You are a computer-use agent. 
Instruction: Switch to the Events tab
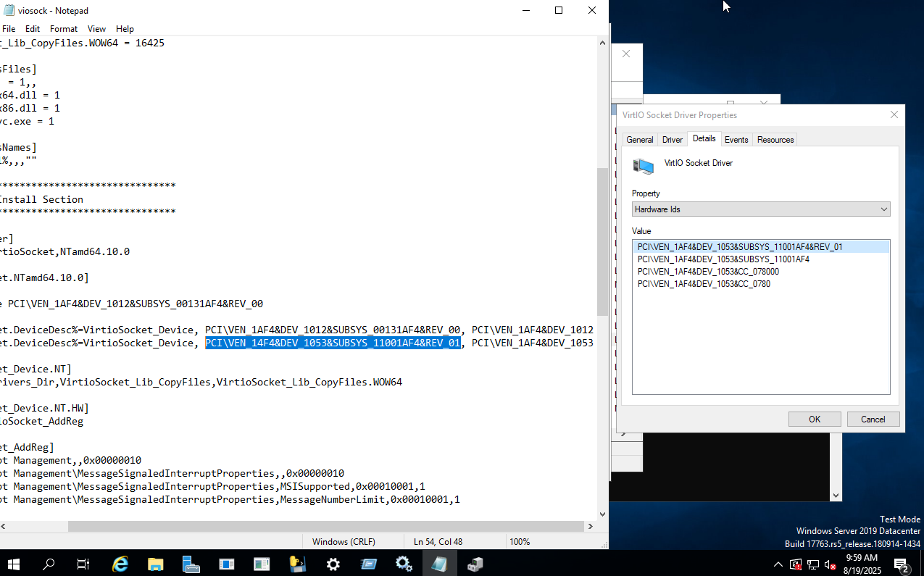click(736, 140)
